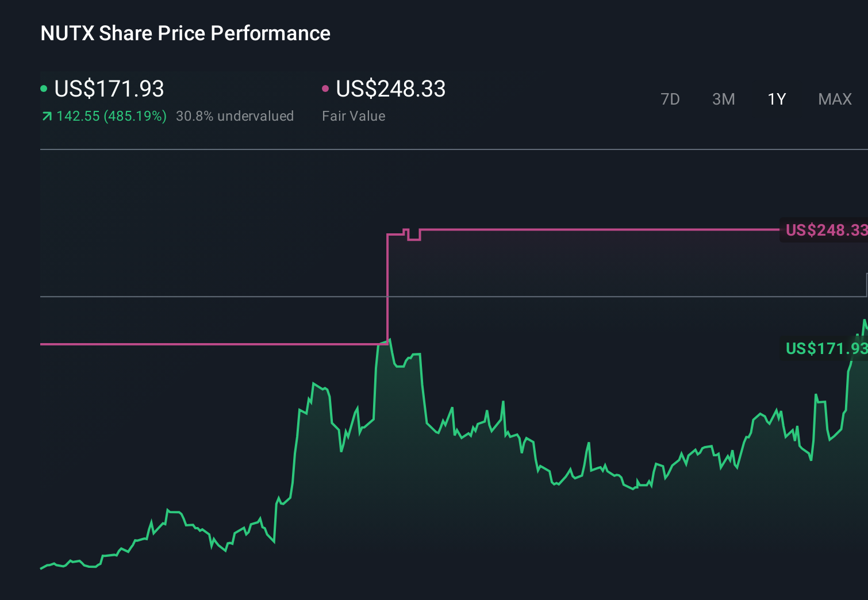
Task: Click the pink Fair Value legend dot
Action: pos(327,89)
